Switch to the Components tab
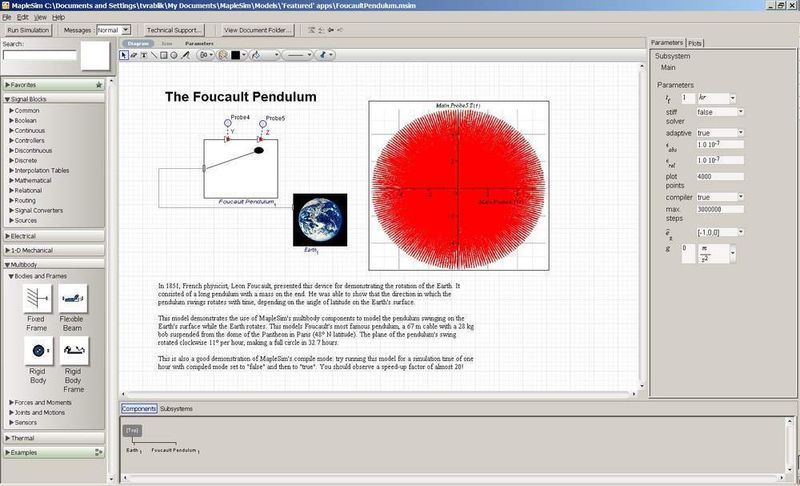This screenshot has width=800, height=486. [x=139, y=409]
